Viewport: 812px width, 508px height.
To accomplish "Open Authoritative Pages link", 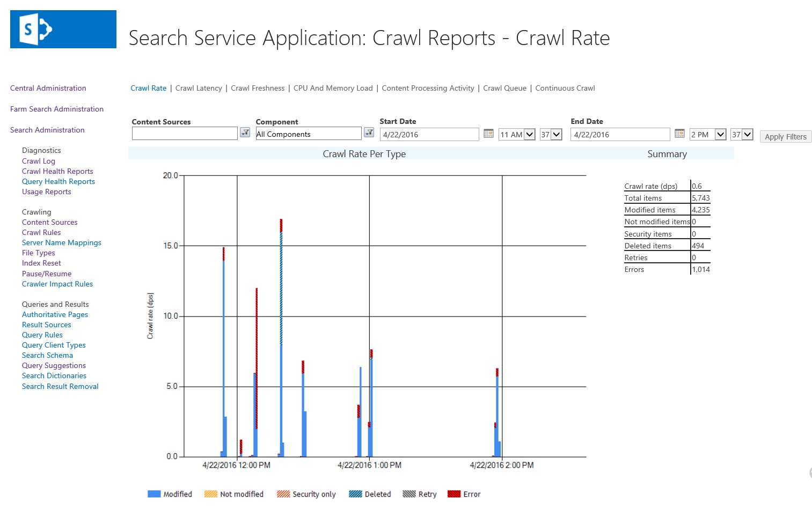I will 55,315.
